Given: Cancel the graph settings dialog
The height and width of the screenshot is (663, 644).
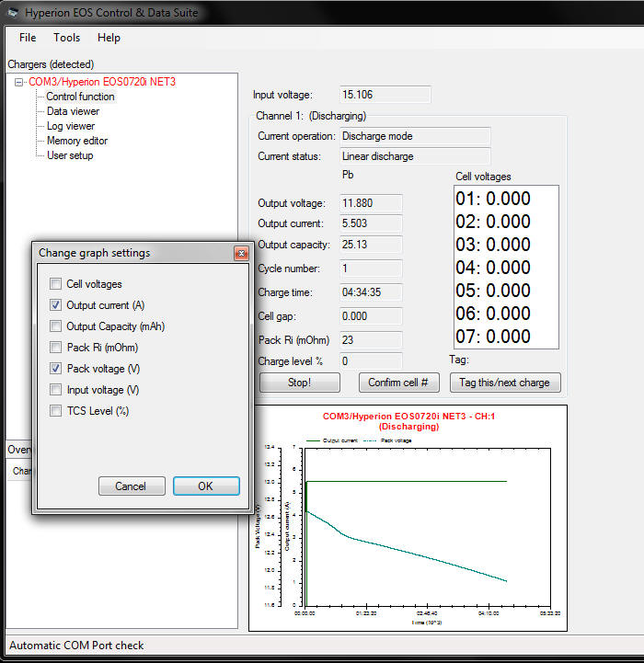Looking at the screenshot, I should (131, 486).
